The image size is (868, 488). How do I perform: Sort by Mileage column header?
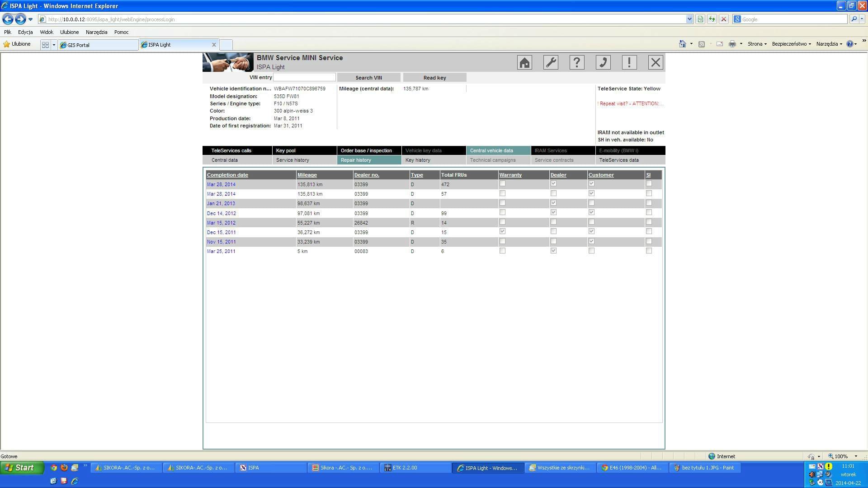pos(307,175)
